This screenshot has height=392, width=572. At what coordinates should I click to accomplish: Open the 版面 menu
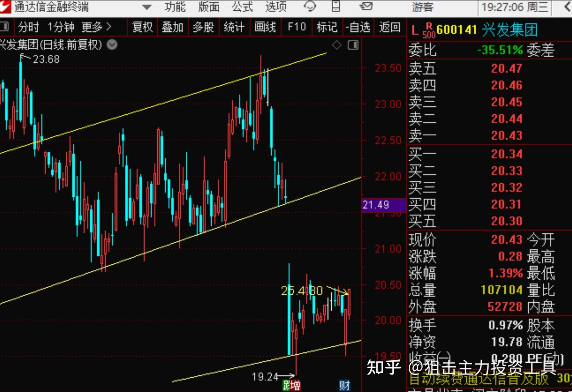point(209,7)
